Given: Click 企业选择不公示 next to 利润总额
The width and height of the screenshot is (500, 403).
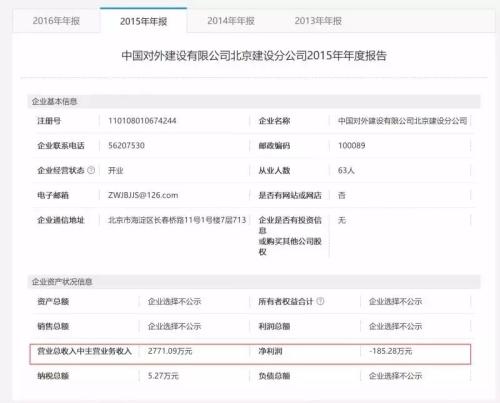Looking at the screenshot, I should click(395, 326).
